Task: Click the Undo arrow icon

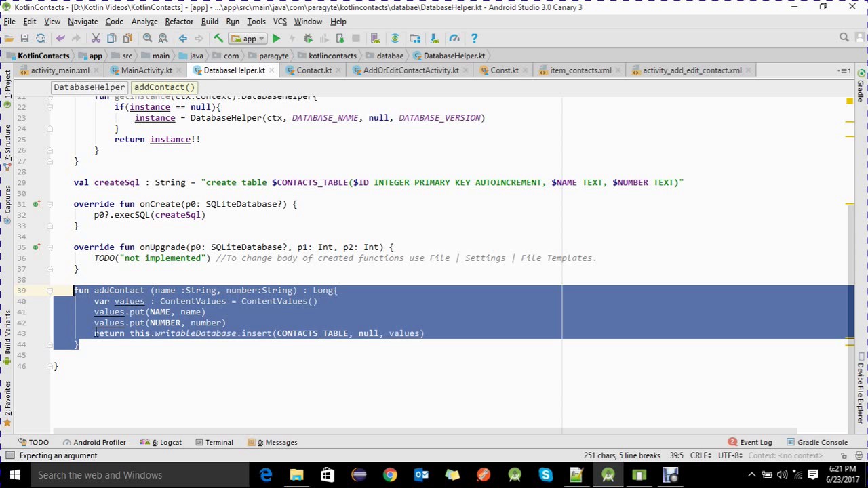Action: [60, 39]
